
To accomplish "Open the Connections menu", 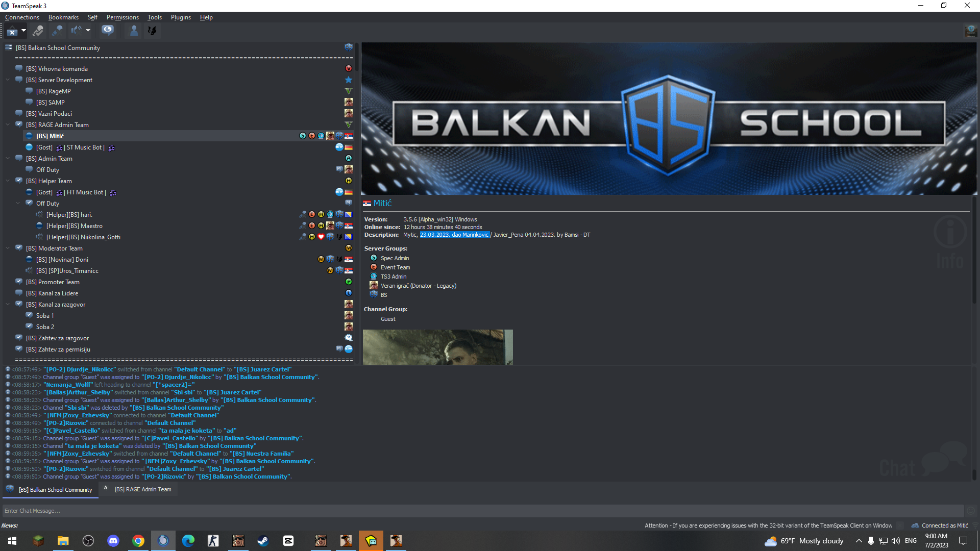I will pos(22,17).
